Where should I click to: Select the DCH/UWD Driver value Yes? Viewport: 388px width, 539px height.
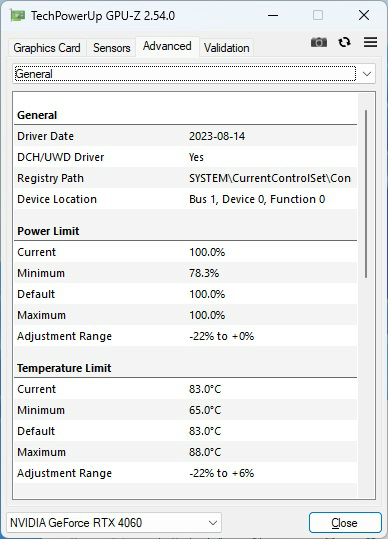196,157
